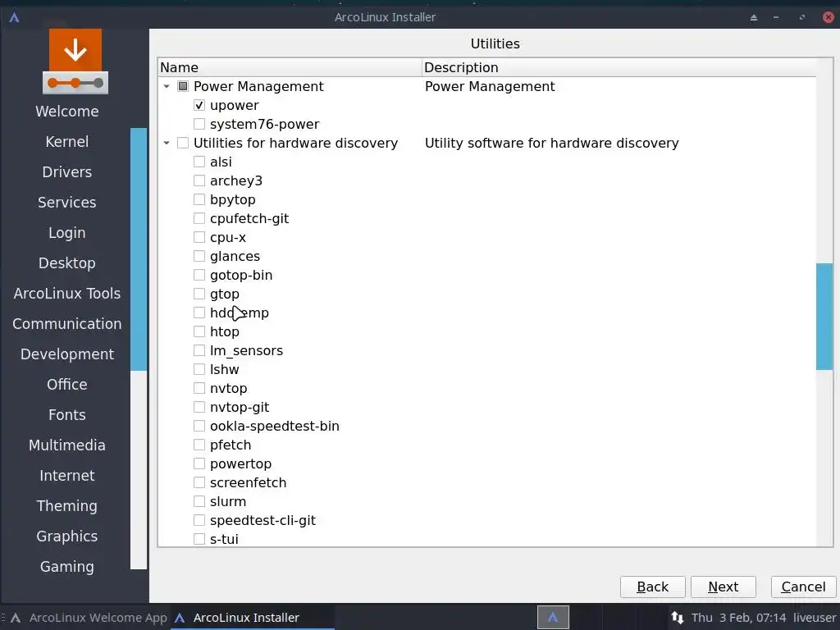Click the liveuser menu in the taskbar
This screenshot has width=840, height=630.
815,618
